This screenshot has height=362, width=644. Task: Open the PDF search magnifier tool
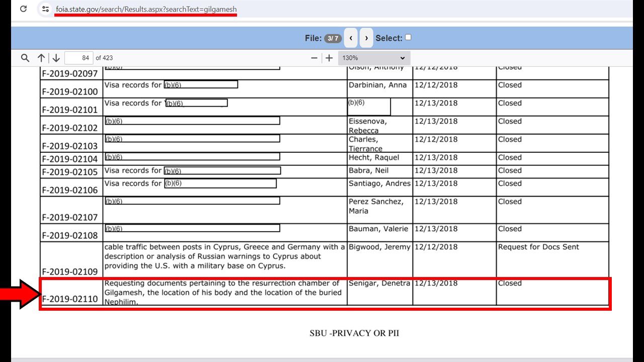pyautogui.click(x=25, y=58)
